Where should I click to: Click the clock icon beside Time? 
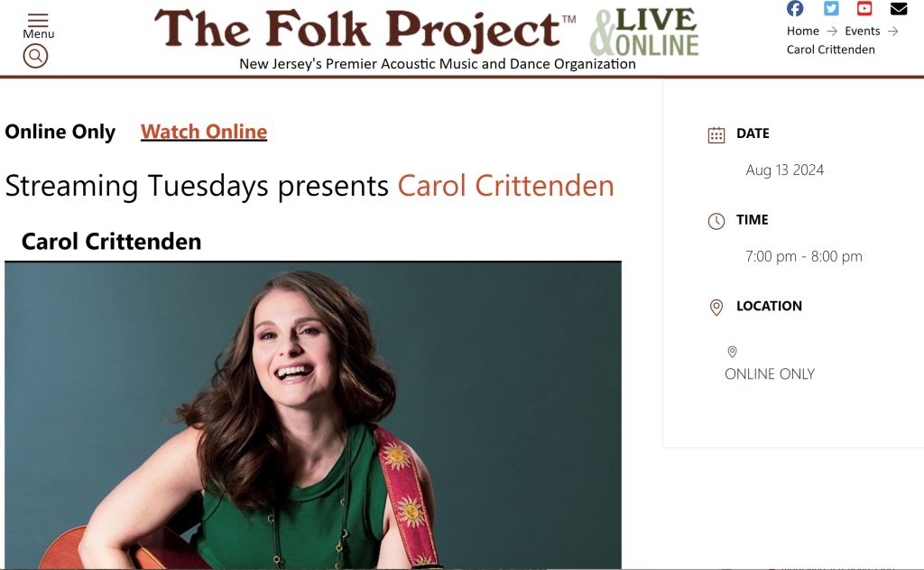[716, 221]
